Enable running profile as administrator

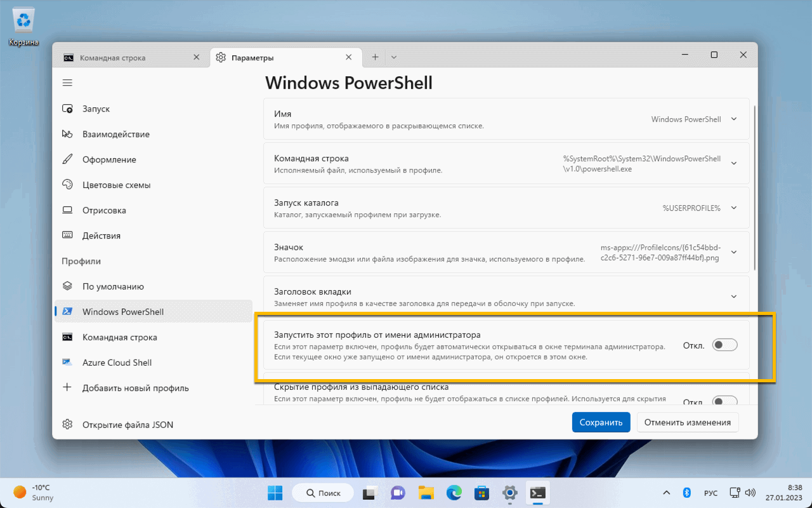click(725, 345)
